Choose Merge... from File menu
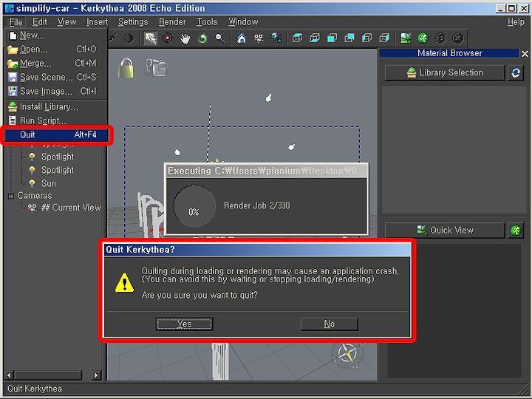This screenshot has height=399, width=532. pyautogui.click(x=56, y=64)
